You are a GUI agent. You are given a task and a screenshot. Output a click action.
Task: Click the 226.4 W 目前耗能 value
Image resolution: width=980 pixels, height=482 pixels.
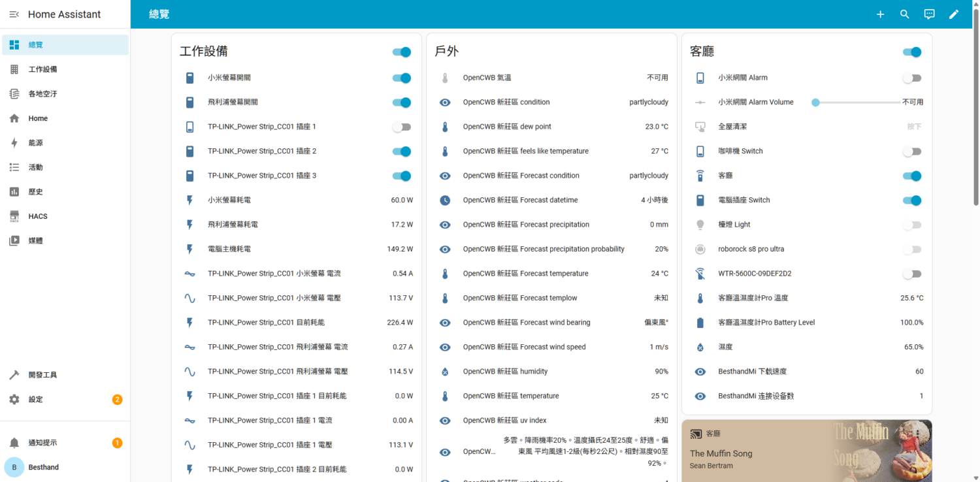pos(400,323)
